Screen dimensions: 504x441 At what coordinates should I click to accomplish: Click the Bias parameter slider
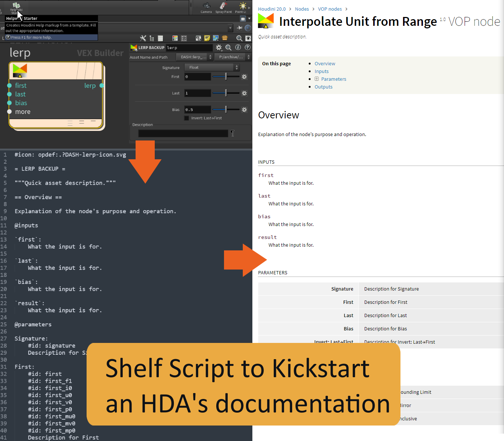coord(226,110)
